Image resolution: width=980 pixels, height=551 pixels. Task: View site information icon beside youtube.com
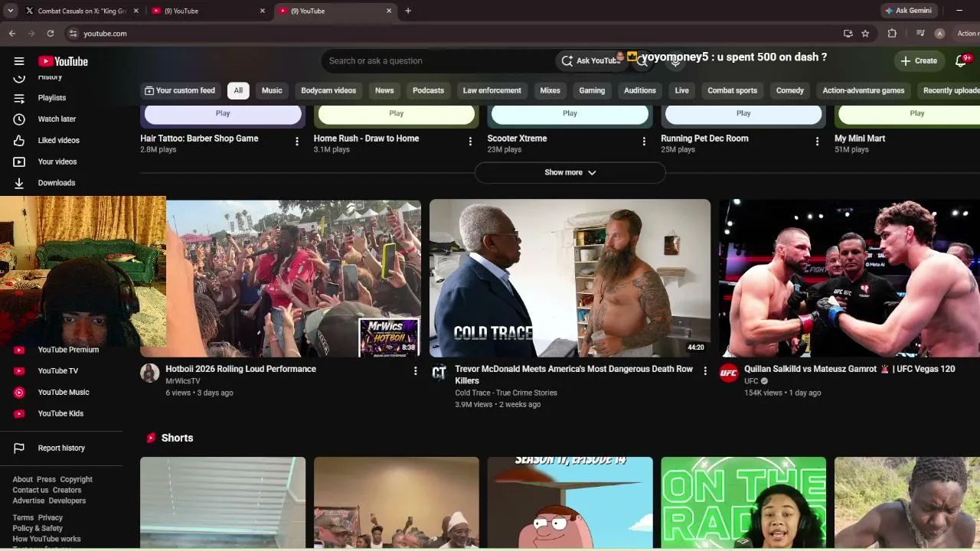[73, 34]
